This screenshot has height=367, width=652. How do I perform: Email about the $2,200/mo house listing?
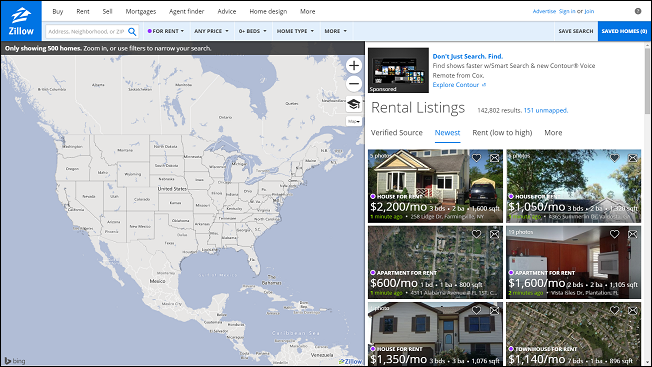(494, 158)
